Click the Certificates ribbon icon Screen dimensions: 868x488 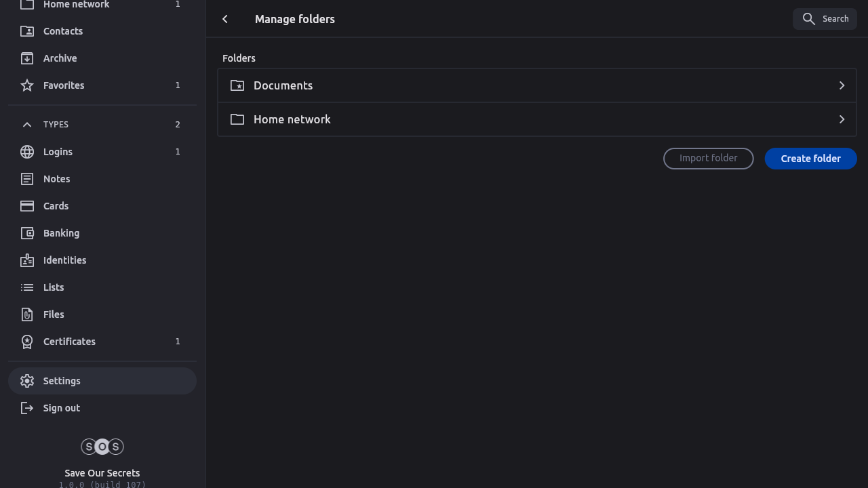click(x=27, y=342)
